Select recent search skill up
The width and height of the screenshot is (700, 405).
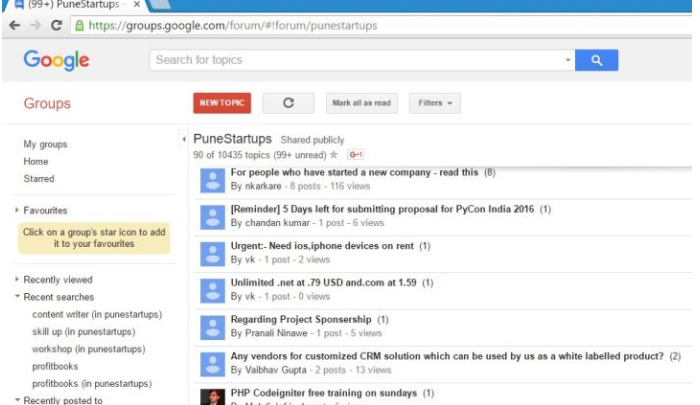point(83,332)
